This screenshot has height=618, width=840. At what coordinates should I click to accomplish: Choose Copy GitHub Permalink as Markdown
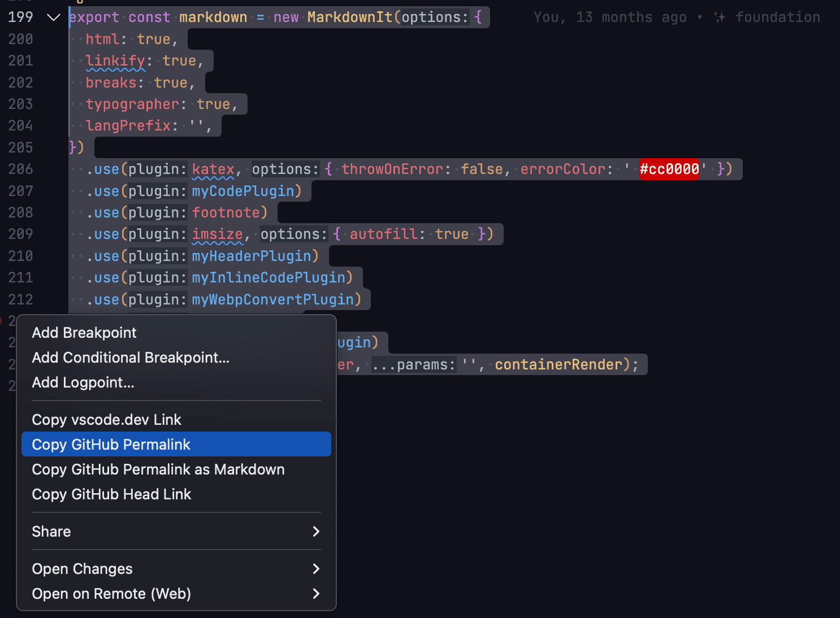[158, 469]
